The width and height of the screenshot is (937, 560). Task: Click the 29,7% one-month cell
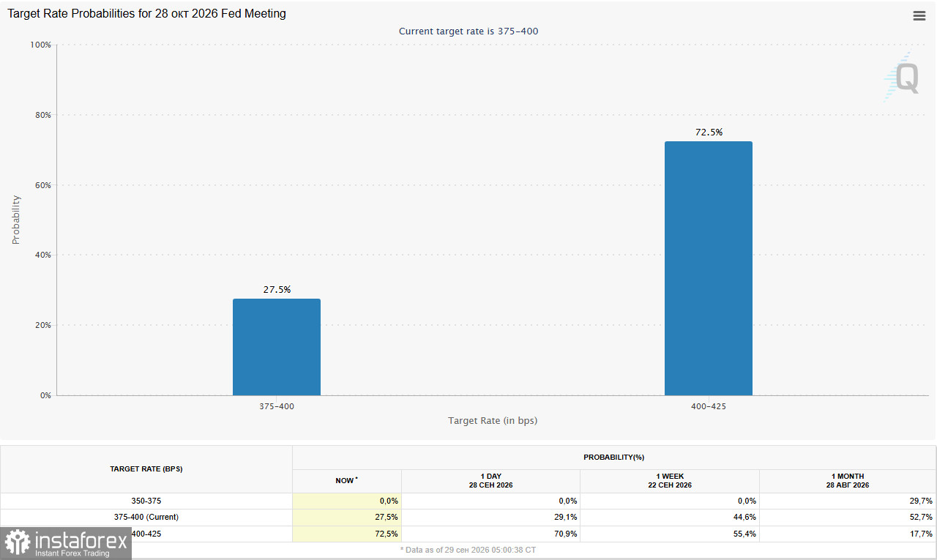pyautogui.click(x=848, y=501)
